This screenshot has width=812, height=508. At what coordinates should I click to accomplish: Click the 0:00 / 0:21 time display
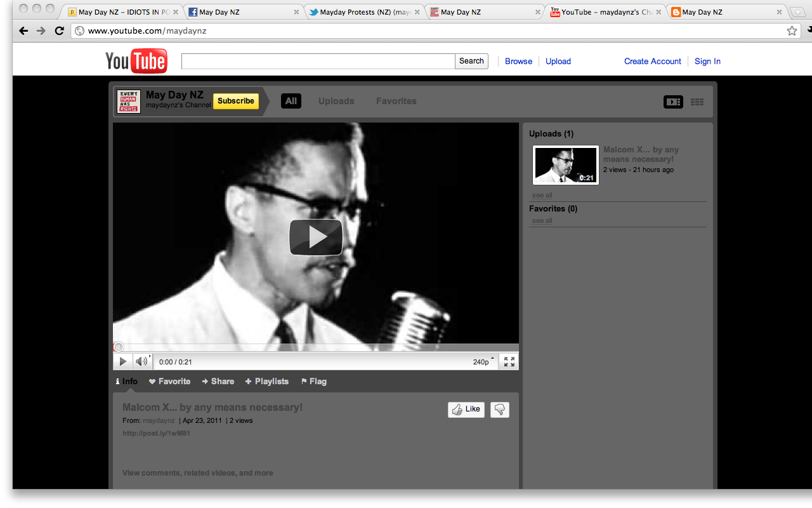tap(175, 362)
